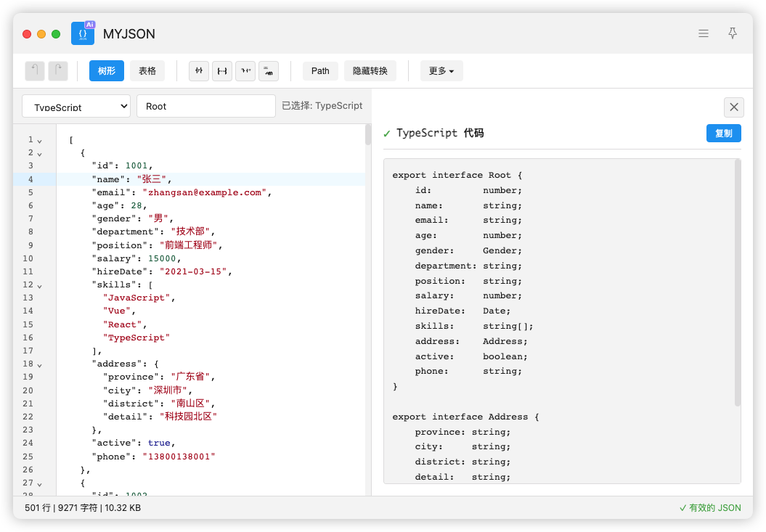766x532 pixels.
Task: Open the hamburger menu icon in title bar
Action: coord(703,33)
